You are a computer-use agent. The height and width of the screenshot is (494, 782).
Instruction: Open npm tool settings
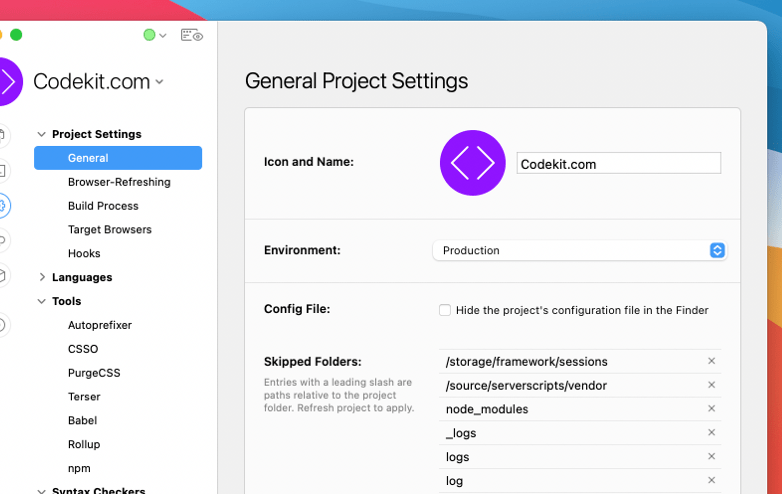tap(79, 469)
